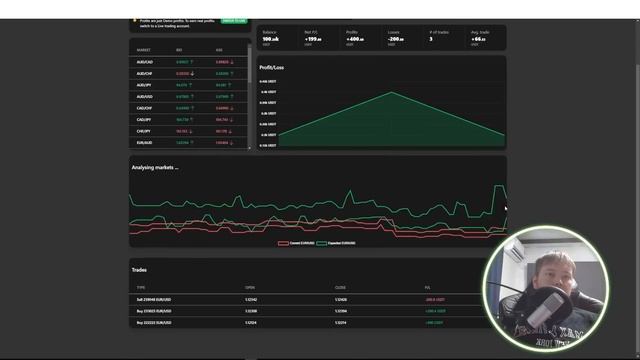Viewport: 640px width, 360px height.
Task: Click the market list scroll-down arrow
Action: pos(249,148)
